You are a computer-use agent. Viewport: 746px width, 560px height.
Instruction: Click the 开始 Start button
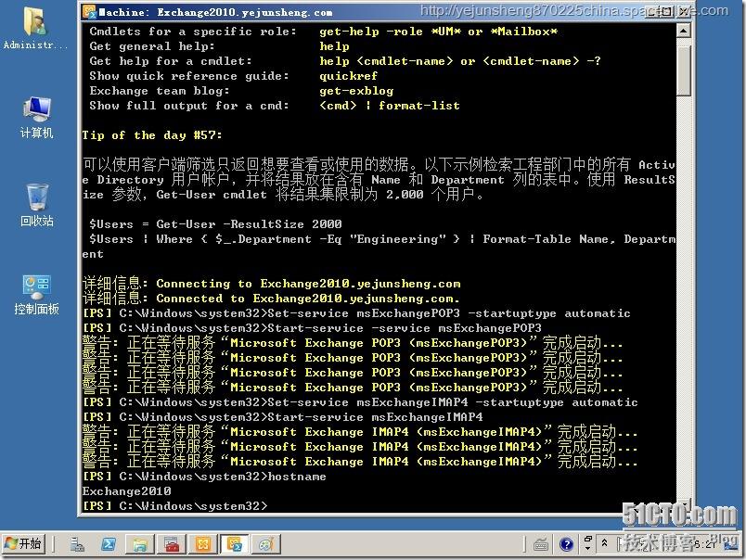click(x=24, y=543)
